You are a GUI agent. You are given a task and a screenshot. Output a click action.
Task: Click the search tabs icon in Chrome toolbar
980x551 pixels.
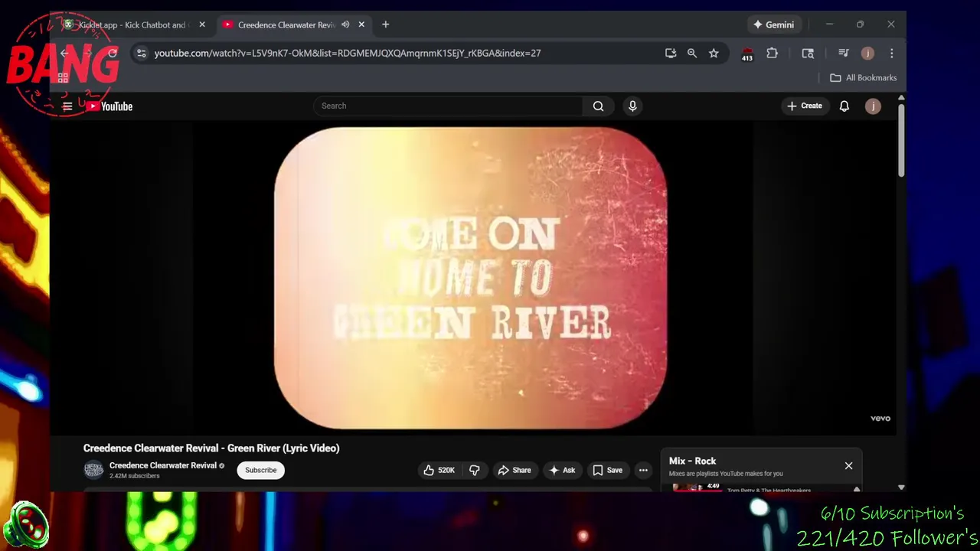[x=808, y=53]
